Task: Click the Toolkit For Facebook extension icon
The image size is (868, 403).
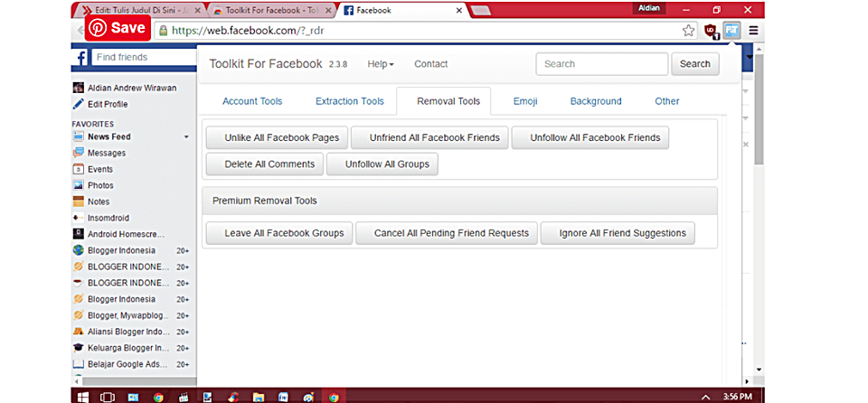Action: click(x=731, y=31)
